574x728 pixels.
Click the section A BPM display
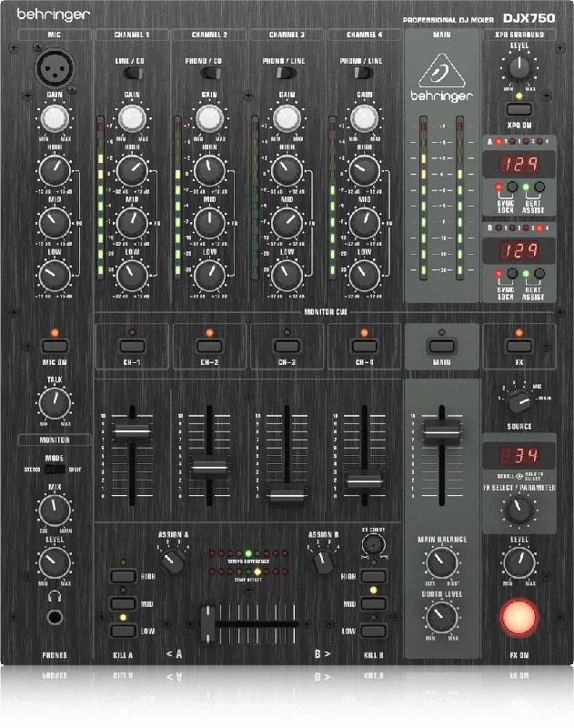click(519, 164)
